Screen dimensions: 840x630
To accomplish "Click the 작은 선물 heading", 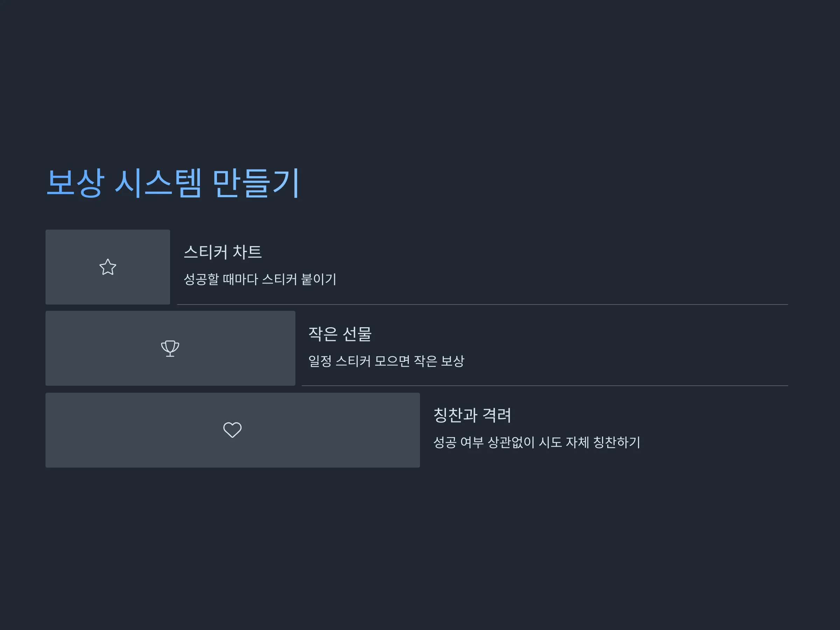I will pyautogui.click(x=340, y=334).
